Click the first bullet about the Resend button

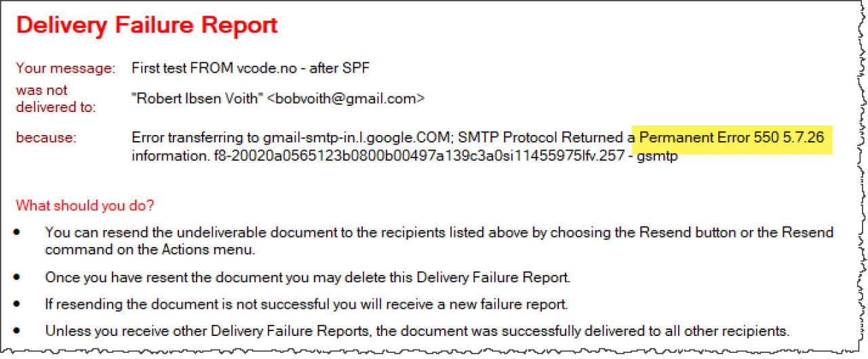pos(439,241)
